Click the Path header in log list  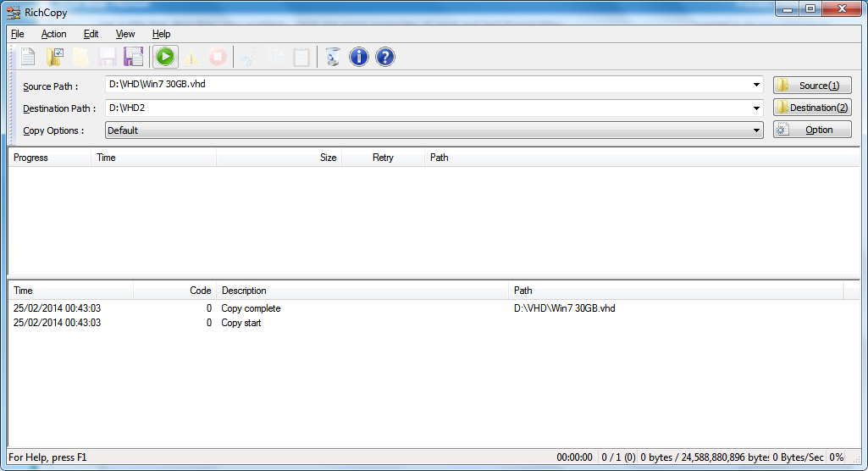pos(676,291)
